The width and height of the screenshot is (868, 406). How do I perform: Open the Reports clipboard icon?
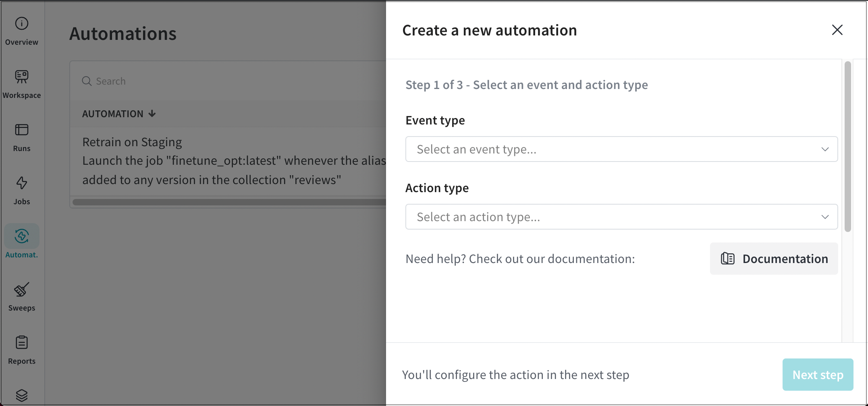pyautogui.click(x=22, y=343)
